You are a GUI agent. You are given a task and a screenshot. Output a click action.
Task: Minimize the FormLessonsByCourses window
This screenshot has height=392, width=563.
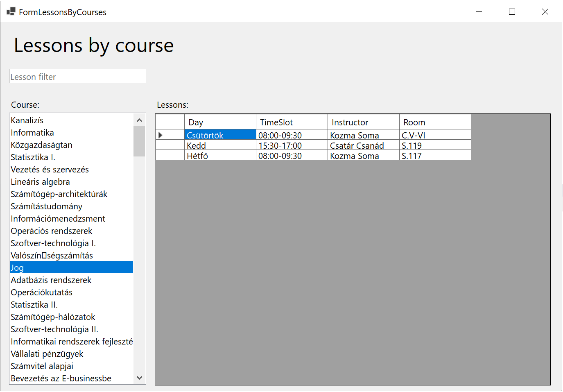479,11
